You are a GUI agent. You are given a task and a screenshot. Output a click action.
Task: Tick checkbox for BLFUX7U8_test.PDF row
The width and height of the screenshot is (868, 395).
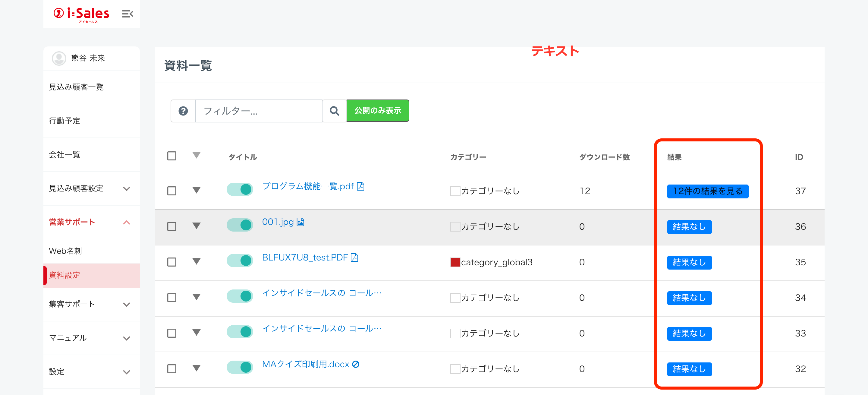pyautogui.click(x=172, y=262)
